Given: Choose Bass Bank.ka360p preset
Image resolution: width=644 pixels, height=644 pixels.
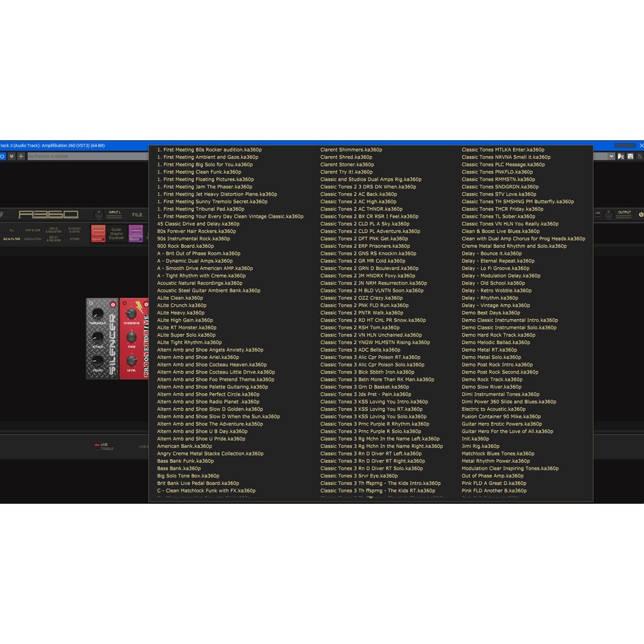Looking at the screenshot, I should tap(179, 468).
